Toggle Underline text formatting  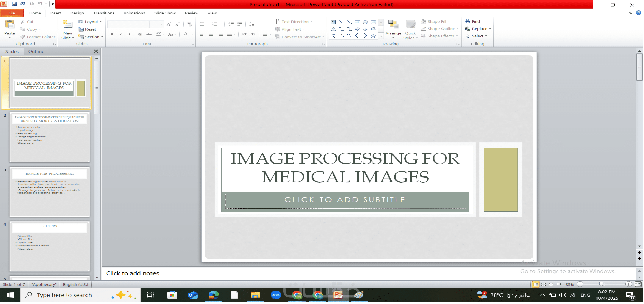pyautogui.click(x=130, y=34)
